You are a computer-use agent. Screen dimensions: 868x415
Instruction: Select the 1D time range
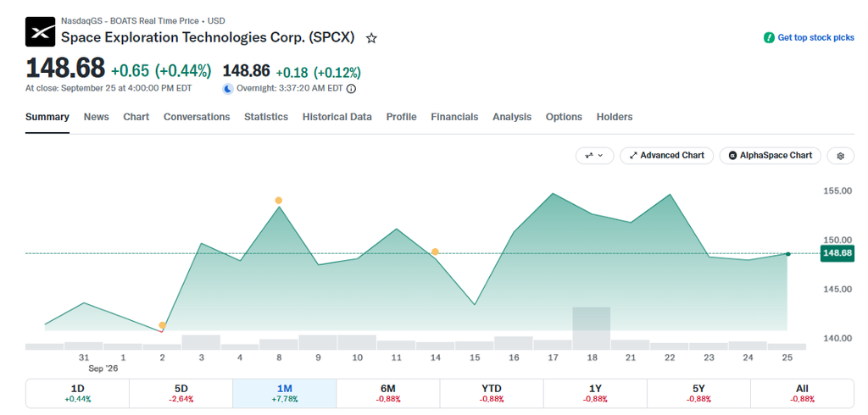click(x=77, y=394)
